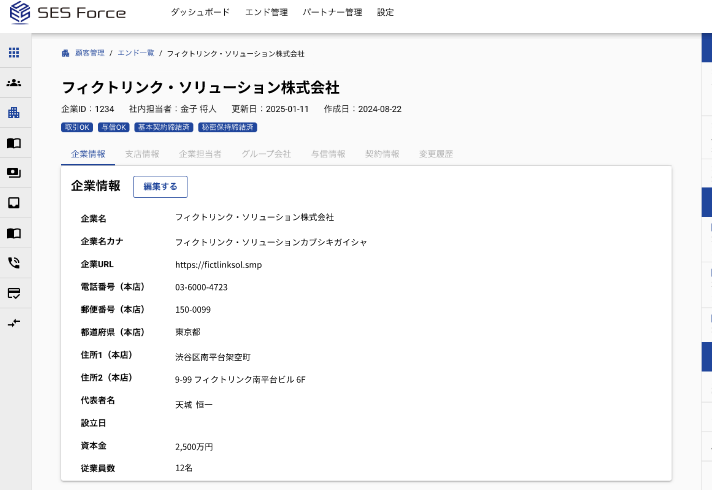Switch to the グループ会社 tab
Screen dimensions: 712x490
coord(266,154)
